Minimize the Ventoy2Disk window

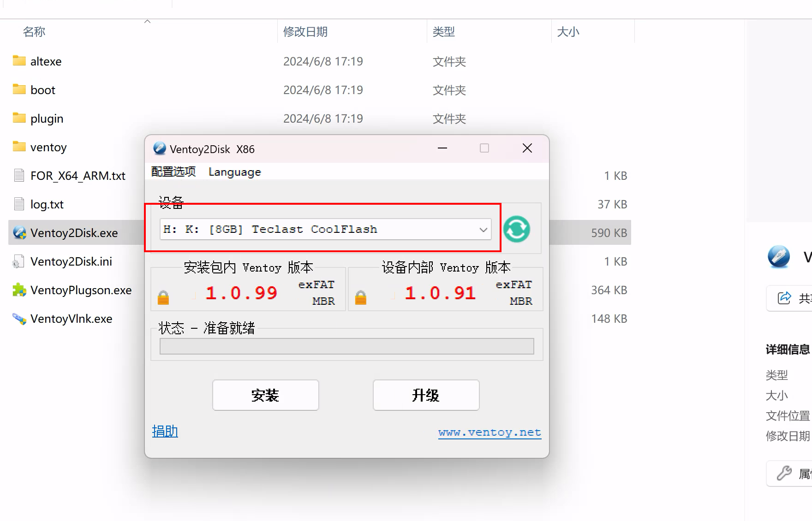pyautogui.click(x=442, y=148)
